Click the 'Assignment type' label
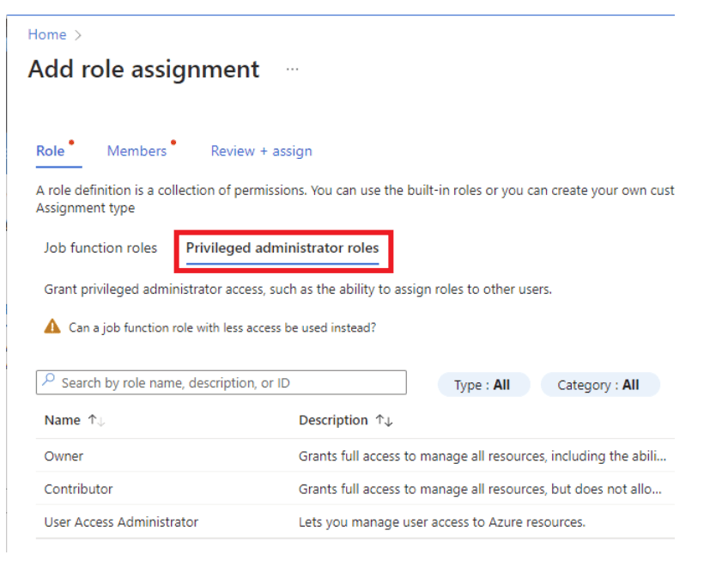Viewport: 728px width, 561px height. pos(86,208)
